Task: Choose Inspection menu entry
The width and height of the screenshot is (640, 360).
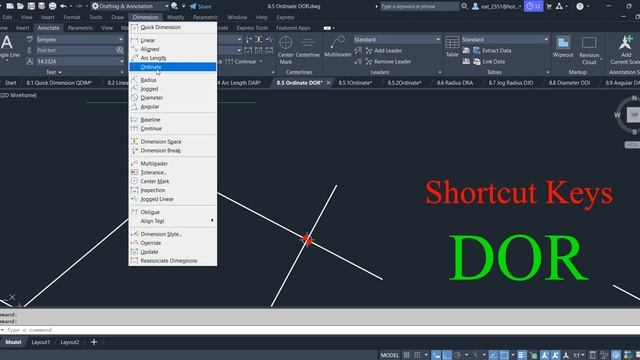Action: 173,190
